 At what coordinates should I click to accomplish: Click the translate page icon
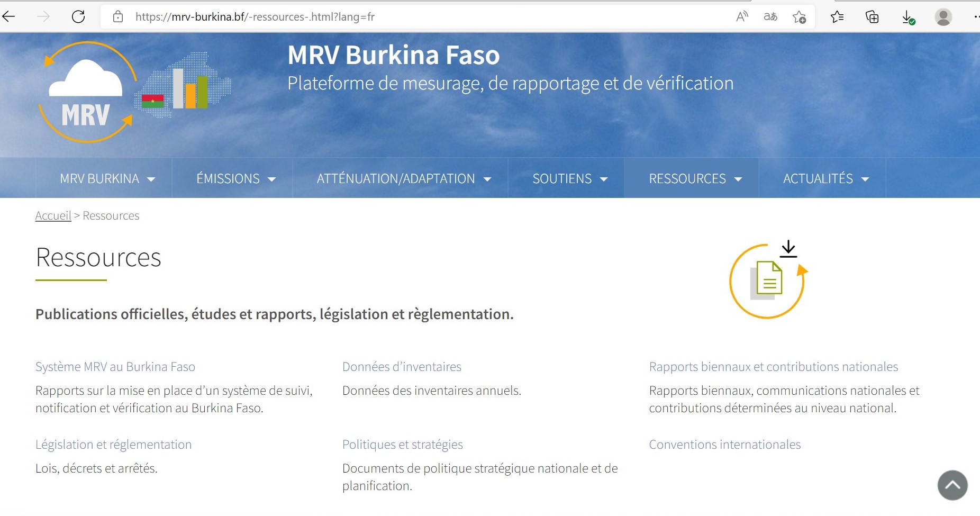pos(770,17)
